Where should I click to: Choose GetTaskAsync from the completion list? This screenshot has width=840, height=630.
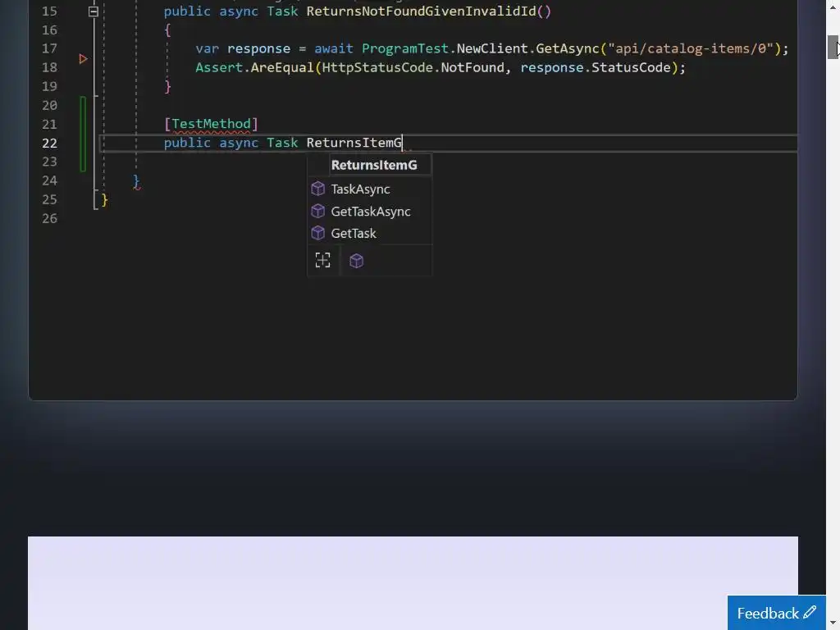[x=369, y=211]
